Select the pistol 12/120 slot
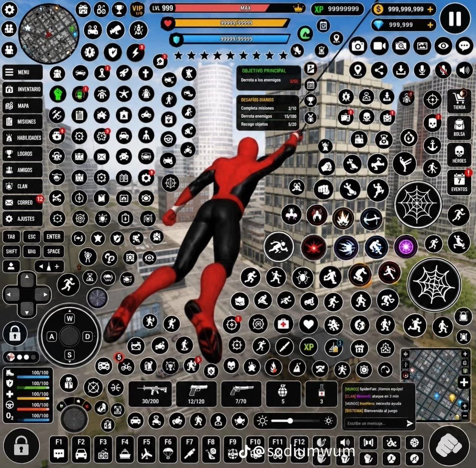Image resolution: width=476 pixels, height=468 pixels. tap(196, 394)
